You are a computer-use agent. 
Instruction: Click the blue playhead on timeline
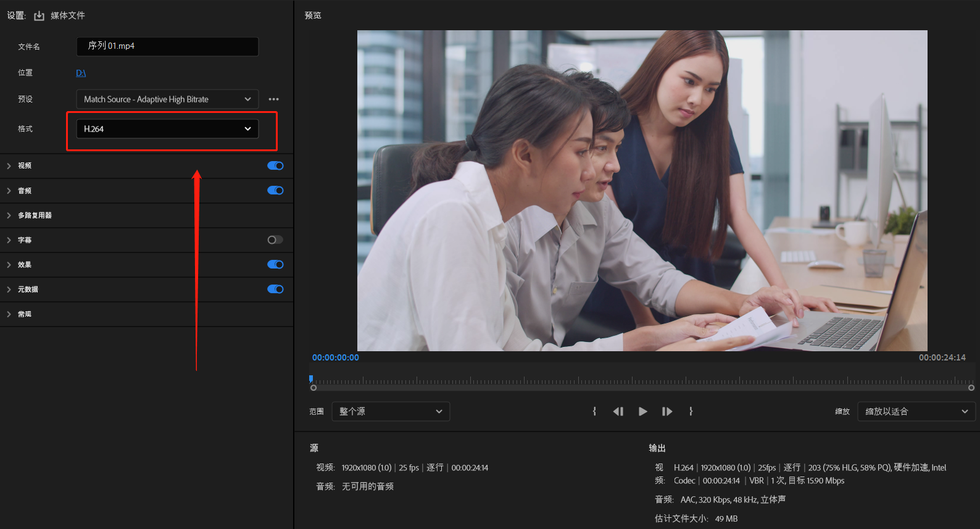tap(311, 378)
